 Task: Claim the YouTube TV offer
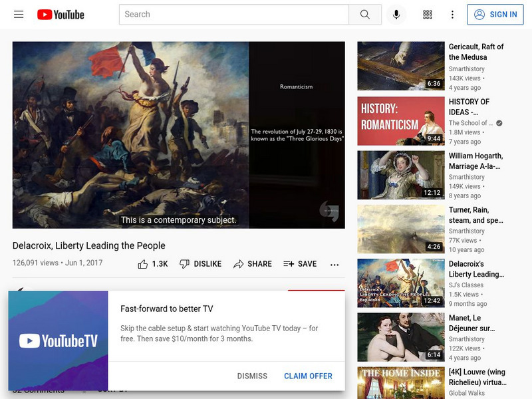click(308, 376)
